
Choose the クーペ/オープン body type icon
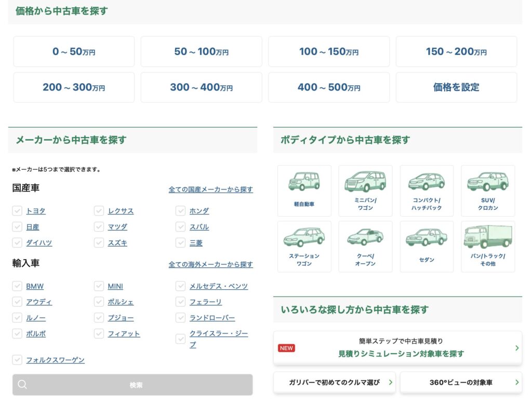point(365,245)
